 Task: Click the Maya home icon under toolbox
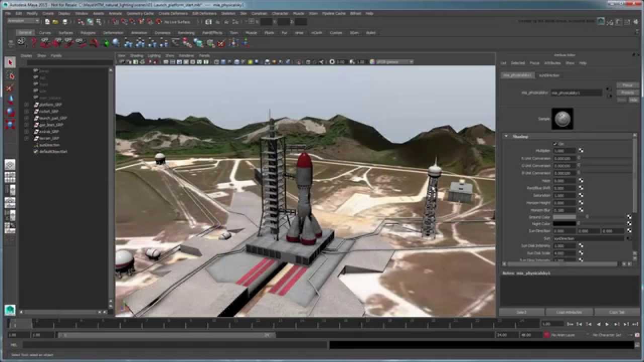pyautogui.click(x=10, y=310)
